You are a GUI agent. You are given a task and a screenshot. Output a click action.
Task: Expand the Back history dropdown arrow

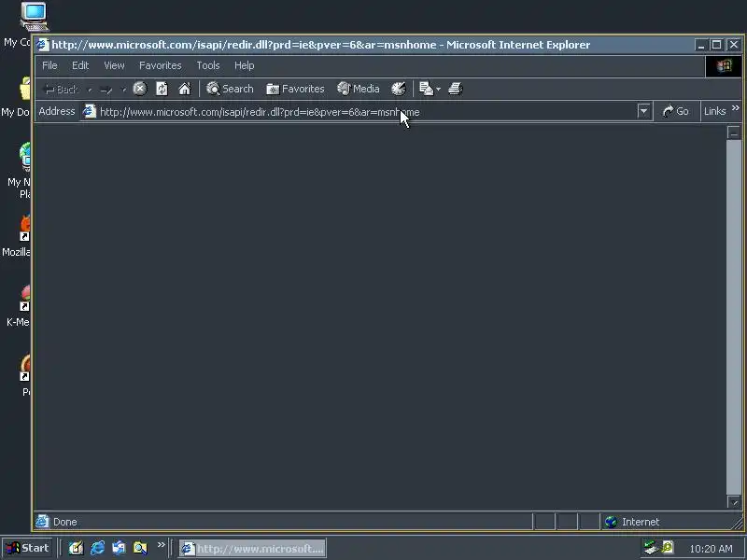(x=90, y=89)
